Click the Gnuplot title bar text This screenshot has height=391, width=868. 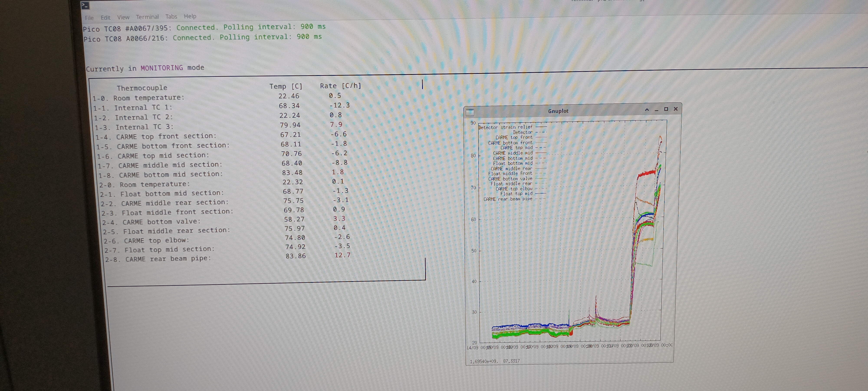tap(558, 111)
